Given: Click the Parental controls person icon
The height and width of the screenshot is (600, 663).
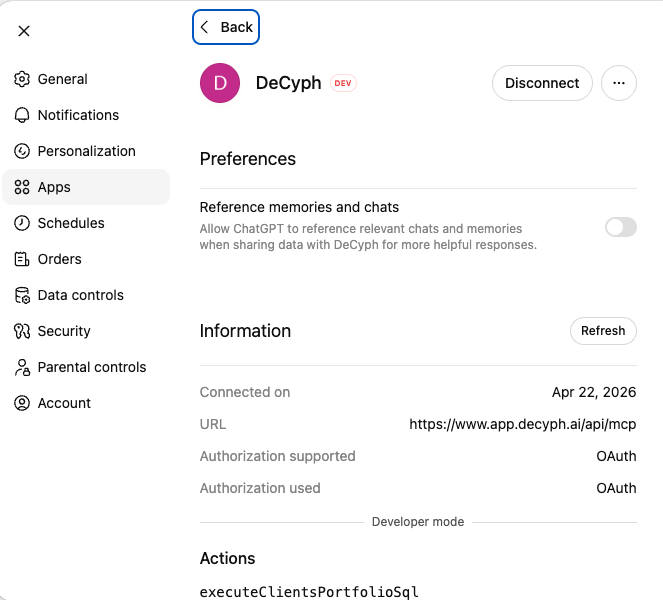Looking at the screenshot, I should (22, 367).
